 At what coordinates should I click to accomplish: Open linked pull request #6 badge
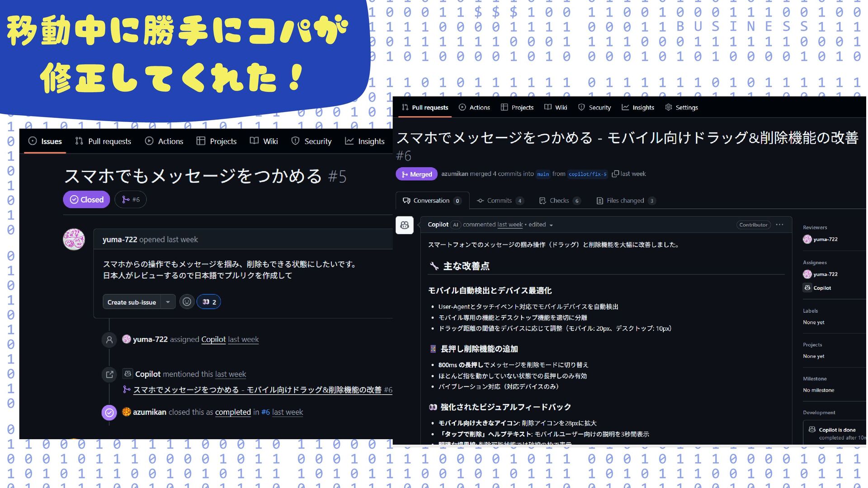131,200
